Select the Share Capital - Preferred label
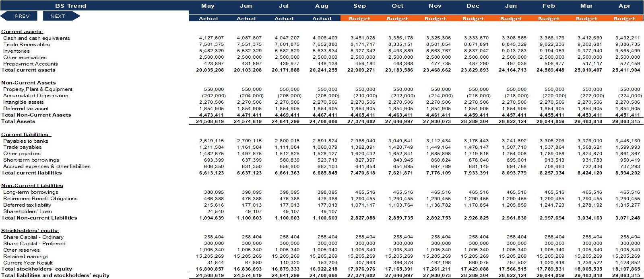 [x=34, y=243]
